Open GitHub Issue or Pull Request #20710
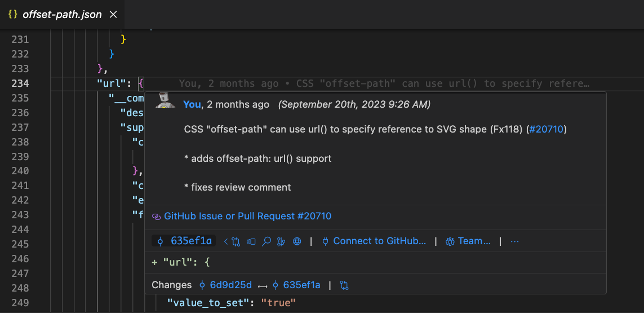 (x=247, y=217)
